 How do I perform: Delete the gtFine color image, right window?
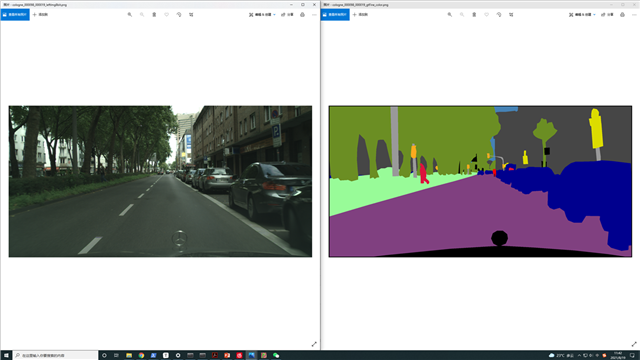tap(474, 15)
